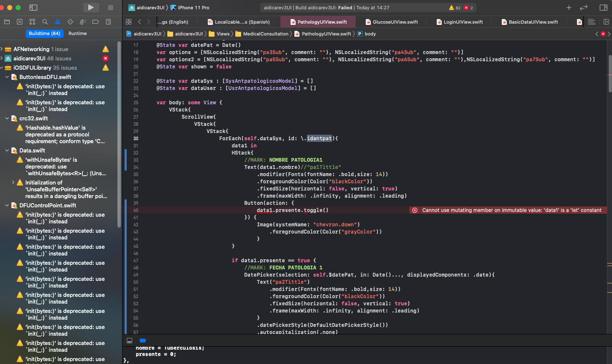Open Adjust Editor Options lines icon
The width and height of the screenshot is (612, 364).
point(592,22)
